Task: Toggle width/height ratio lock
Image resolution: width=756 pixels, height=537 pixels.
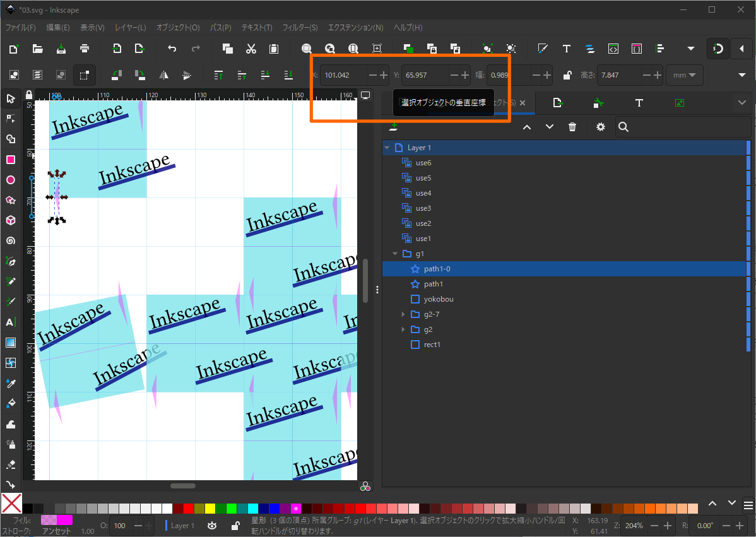Action: coord(567,75)
